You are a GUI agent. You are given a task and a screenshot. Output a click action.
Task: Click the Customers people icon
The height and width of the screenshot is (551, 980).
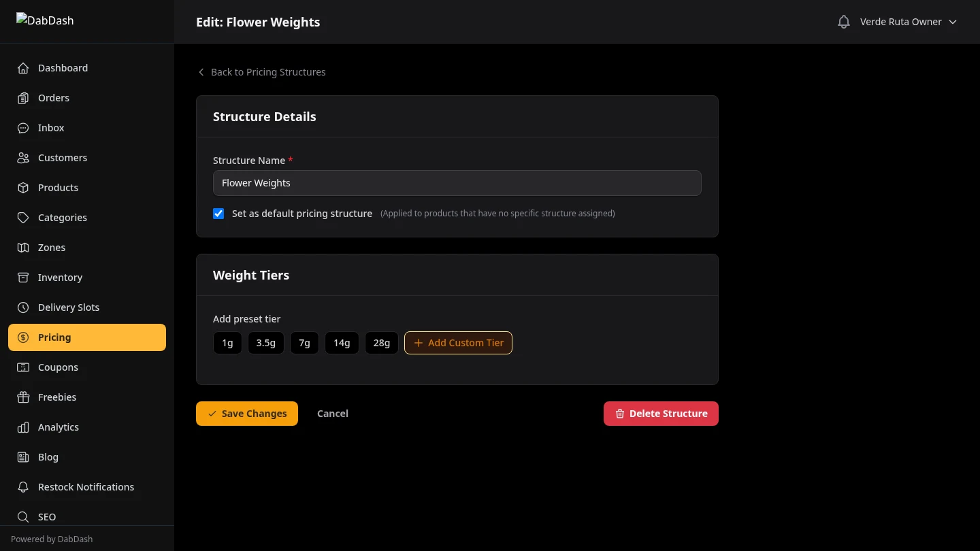click(x=23, y=157)
